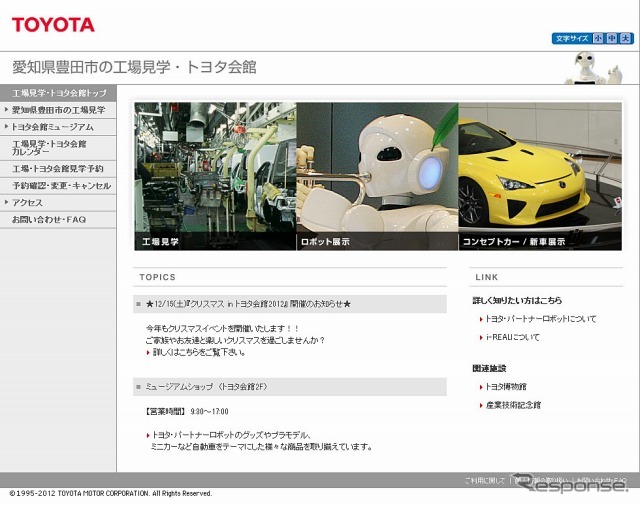Expand arrow beside トヨタ会館ミュージアム

coord(6,127)
